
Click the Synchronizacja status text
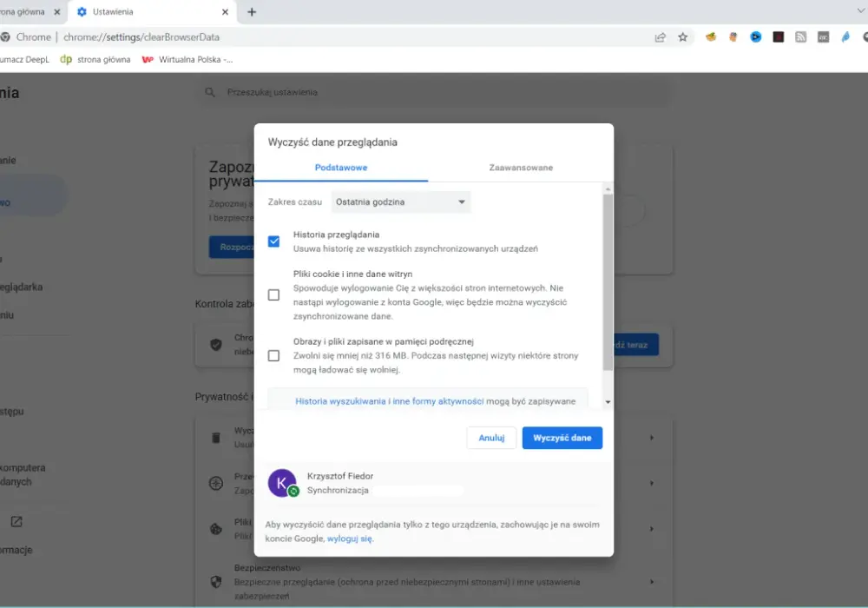click(338, 491)
